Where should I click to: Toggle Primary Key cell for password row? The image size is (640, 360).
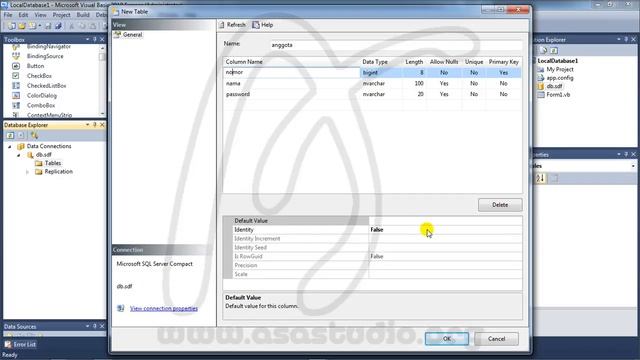(504, 94)
